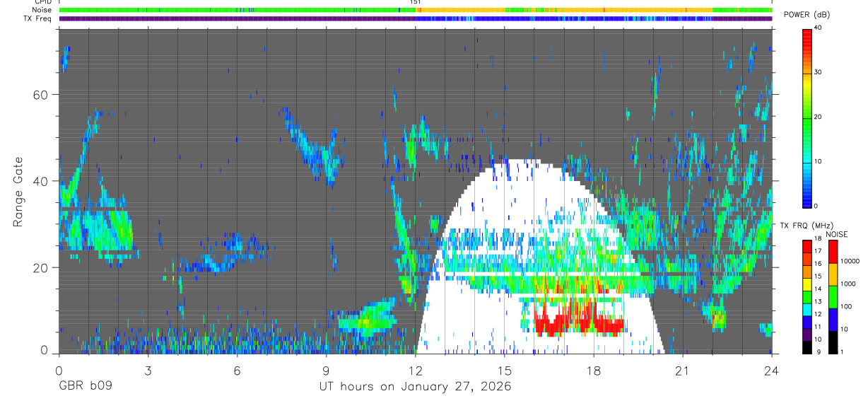Image resolution: width=868 pixels, height=401 pixels.
Task: Click the 9 hour tick label on the time axis
Action: coord(326,370)
